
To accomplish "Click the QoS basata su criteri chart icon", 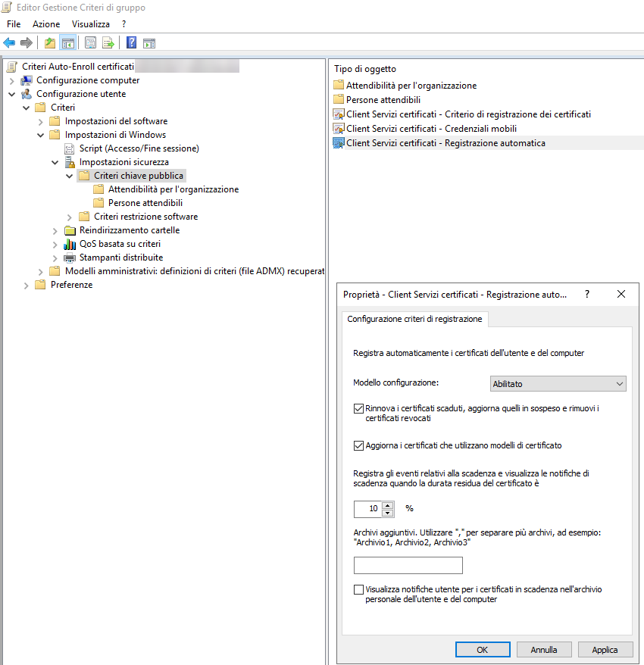I will tap(70, 244).
